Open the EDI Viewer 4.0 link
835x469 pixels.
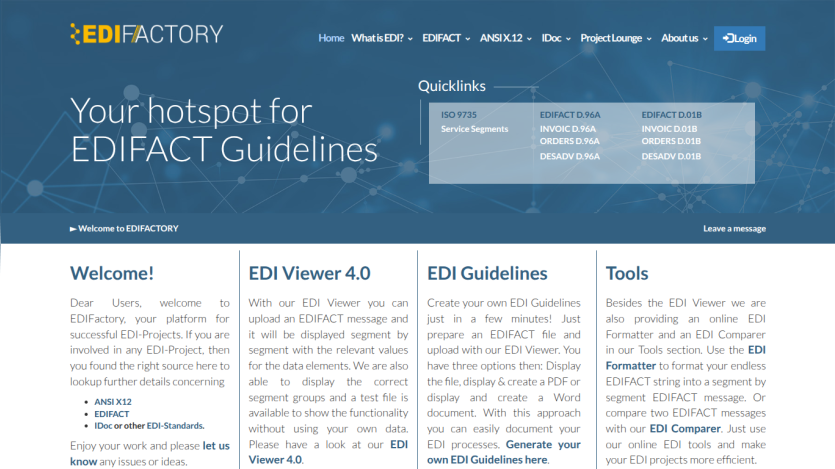[328, 452]
